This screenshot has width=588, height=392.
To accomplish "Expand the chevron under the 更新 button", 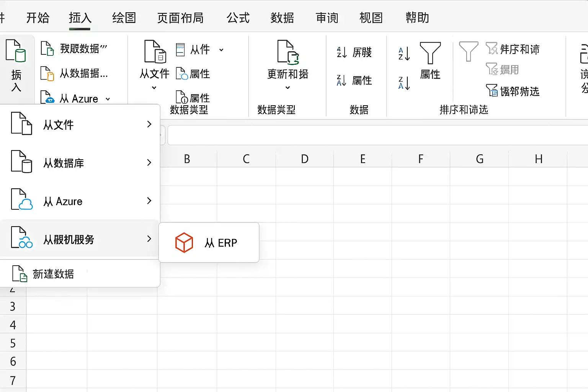I will point(288,88).
